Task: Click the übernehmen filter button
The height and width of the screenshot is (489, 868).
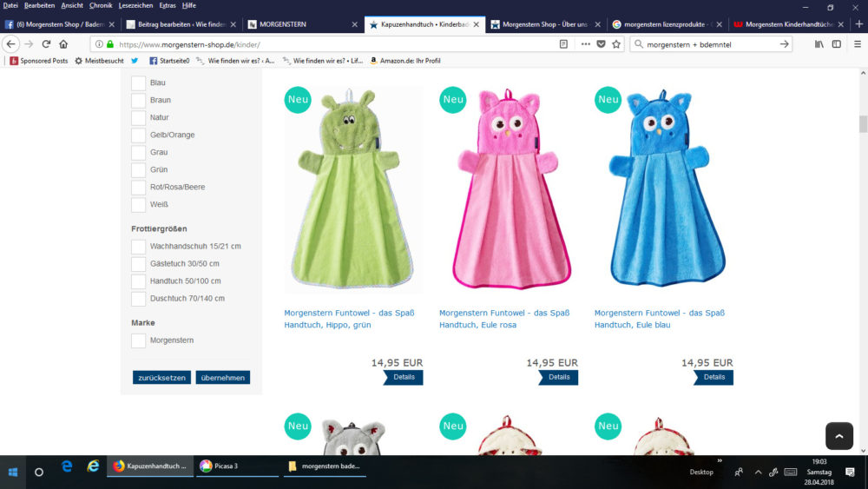Action: [x=222, y=378]
